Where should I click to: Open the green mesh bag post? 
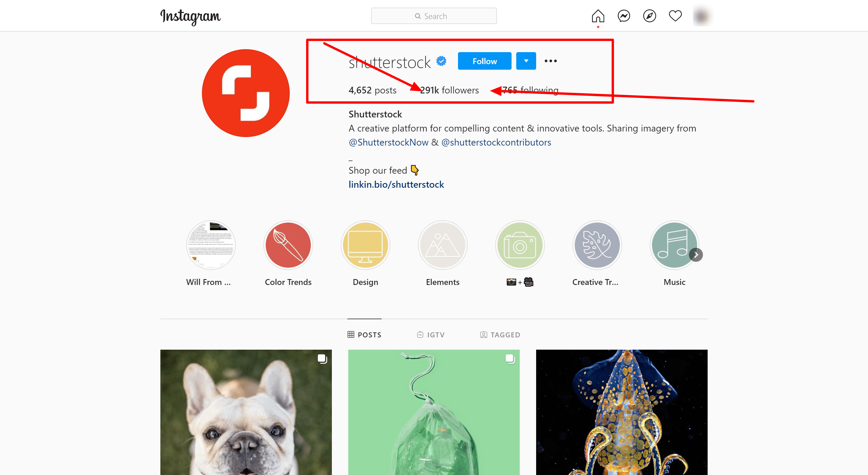point(434,412)
